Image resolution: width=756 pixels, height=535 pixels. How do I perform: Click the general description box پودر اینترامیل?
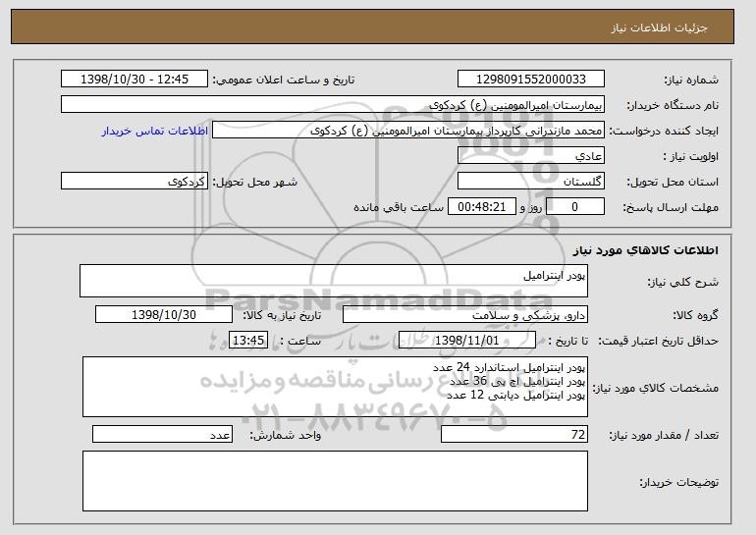pyautogui.click(x=334, y=281)
